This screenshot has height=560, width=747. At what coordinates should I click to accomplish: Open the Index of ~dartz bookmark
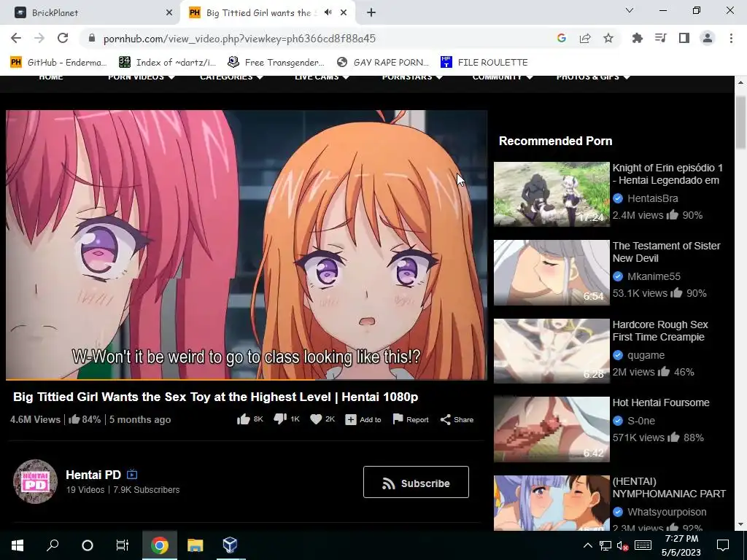pos(167,62)
